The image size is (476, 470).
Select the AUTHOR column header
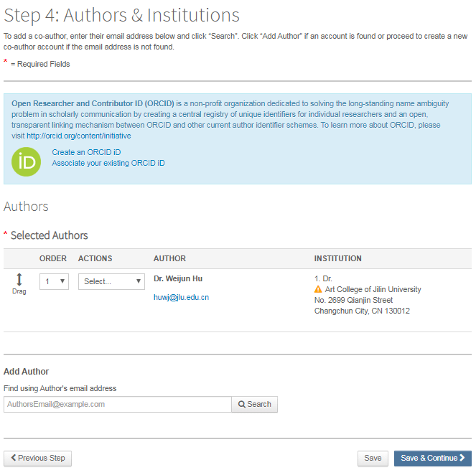tap(169, 258)
